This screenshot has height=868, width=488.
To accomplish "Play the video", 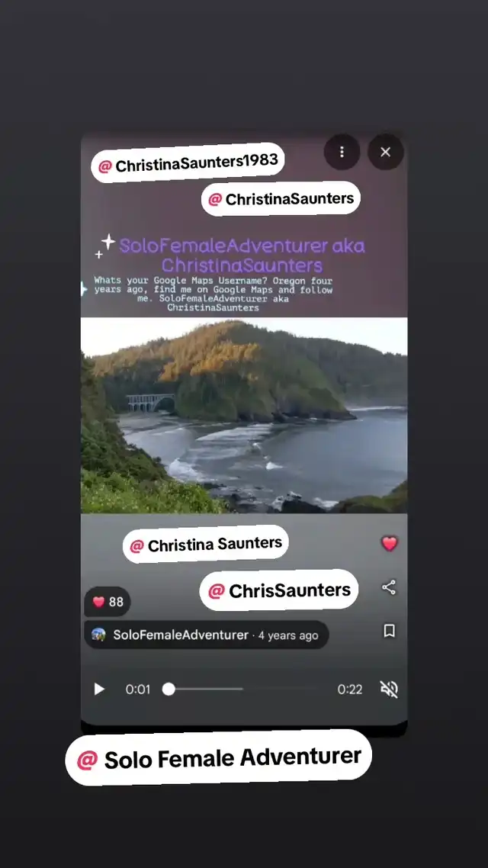I will pyautogui.click(x=99, y=690).
